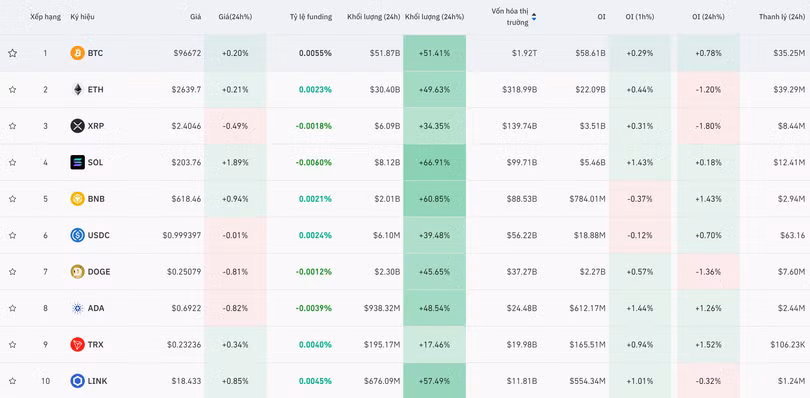Select ADA volume $938.32M

coord(382,308)
